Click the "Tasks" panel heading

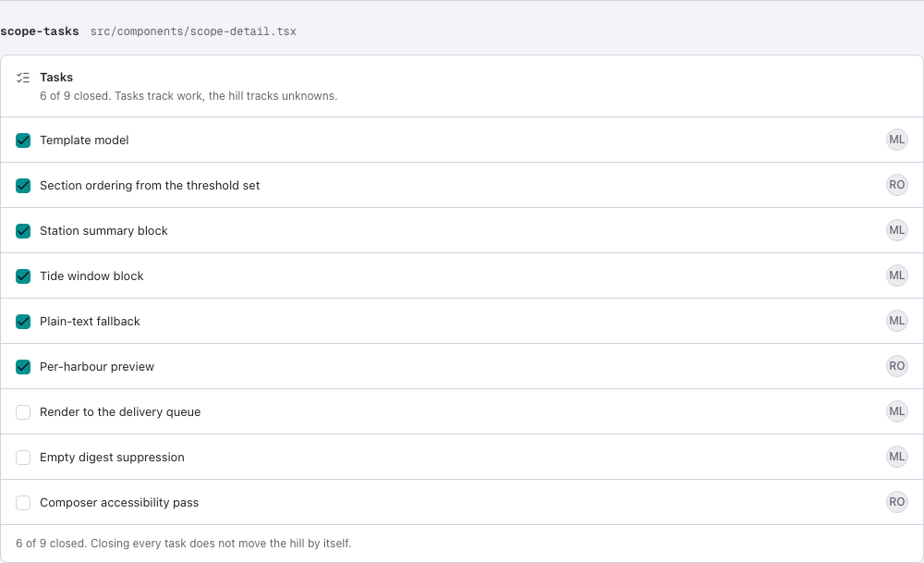click(56, 78)
